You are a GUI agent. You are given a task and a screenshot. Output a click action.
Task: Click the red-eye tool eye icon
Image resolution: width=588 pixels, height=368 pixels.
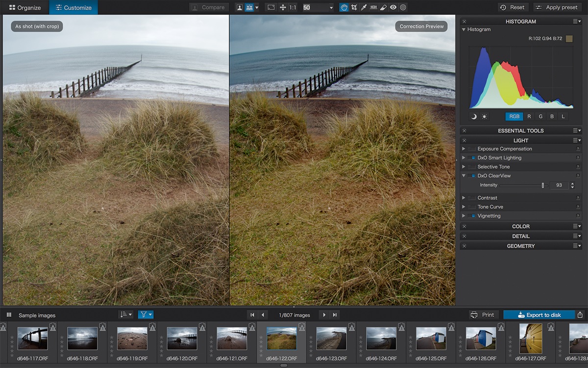[x=393, y=7]
